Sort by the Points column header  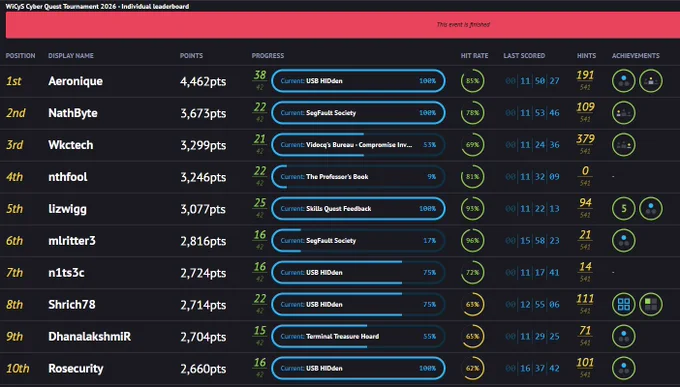[x=191, y=56]
